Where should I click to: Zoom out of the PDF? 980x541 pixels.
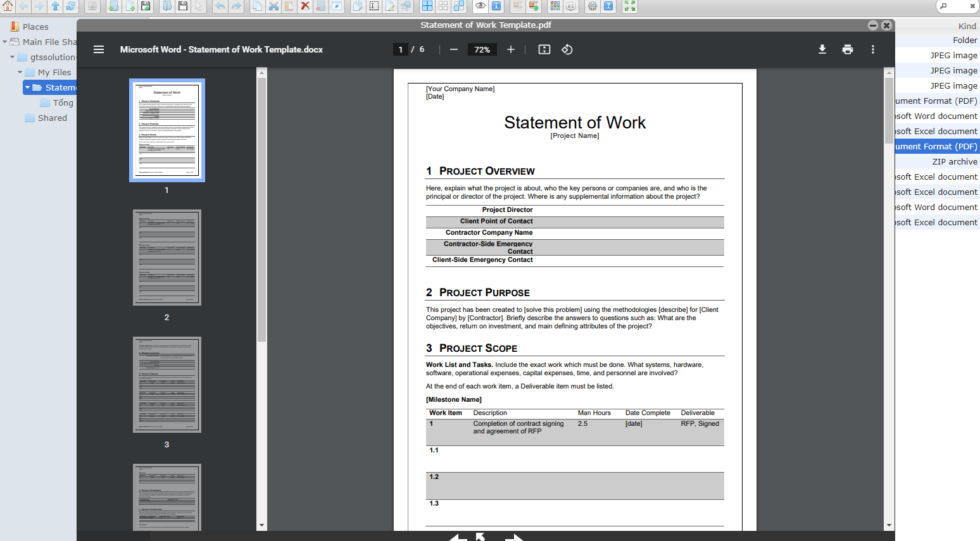click(x=454, y=49)
